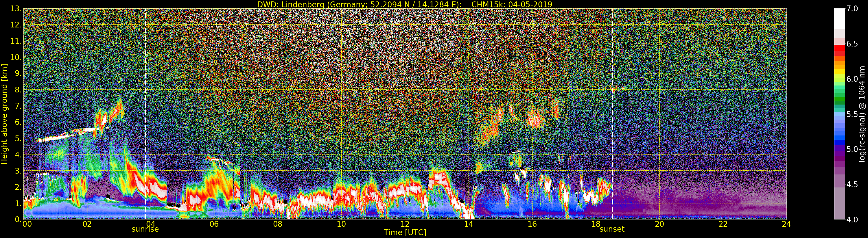The height and width of the screenshot is (238, 868).
Task: Click the 'sunset' label below the axis
Action: click(612, 229)
